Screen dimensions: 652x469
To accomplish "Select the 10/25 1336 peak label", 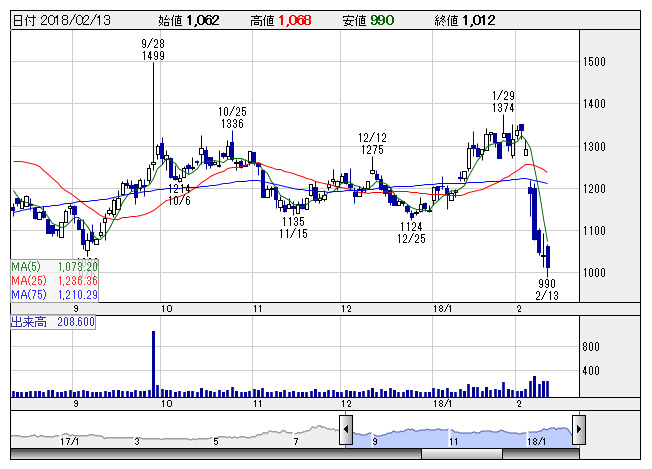I will [x=232, y=118].
